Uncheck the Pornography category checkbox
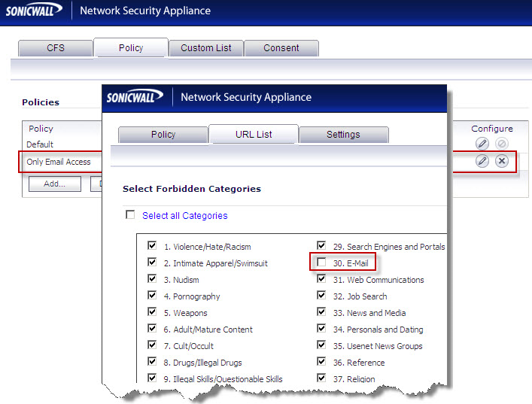The image size is (532, 404). click(x=153, y=296)
